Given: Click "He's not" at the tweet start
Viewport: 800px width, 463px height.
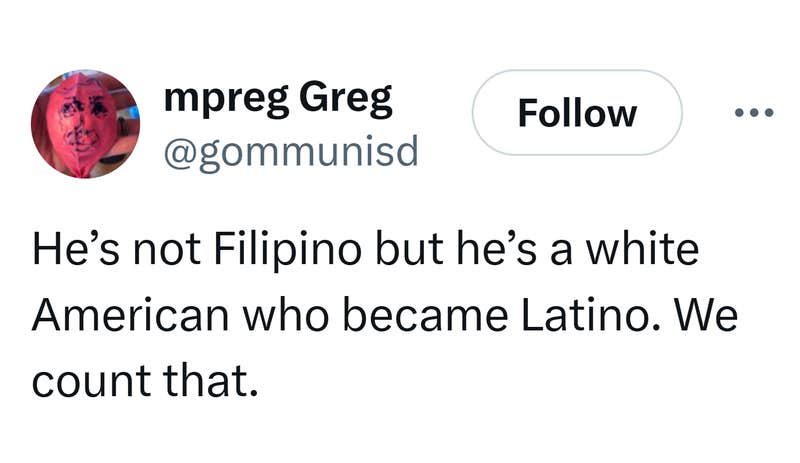Looking at the screenshot, I should (109, 251).
